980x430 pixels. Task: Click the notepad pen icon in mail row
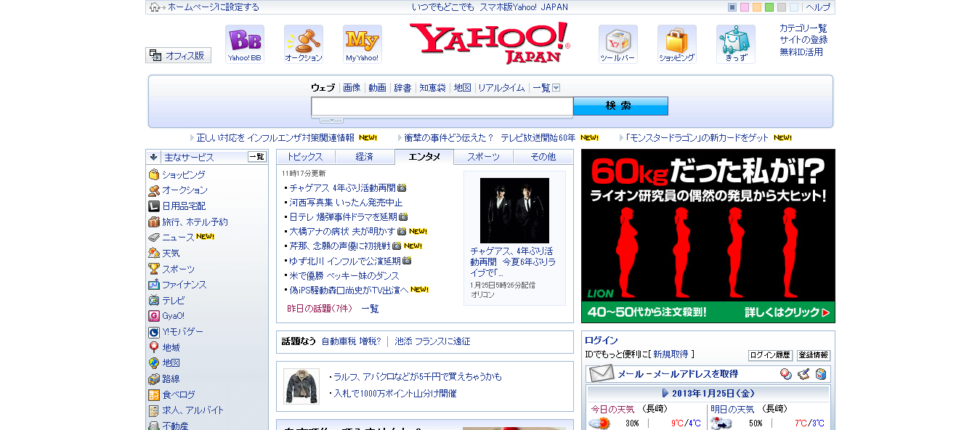(803, 374)
